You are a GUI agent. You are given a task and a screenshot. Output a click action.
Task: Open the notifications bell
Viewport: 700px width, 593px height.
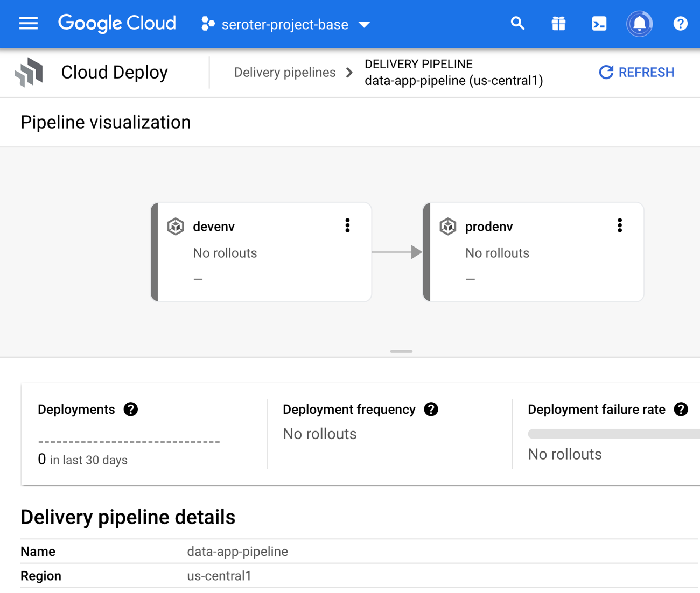click(x=639, y=24)
